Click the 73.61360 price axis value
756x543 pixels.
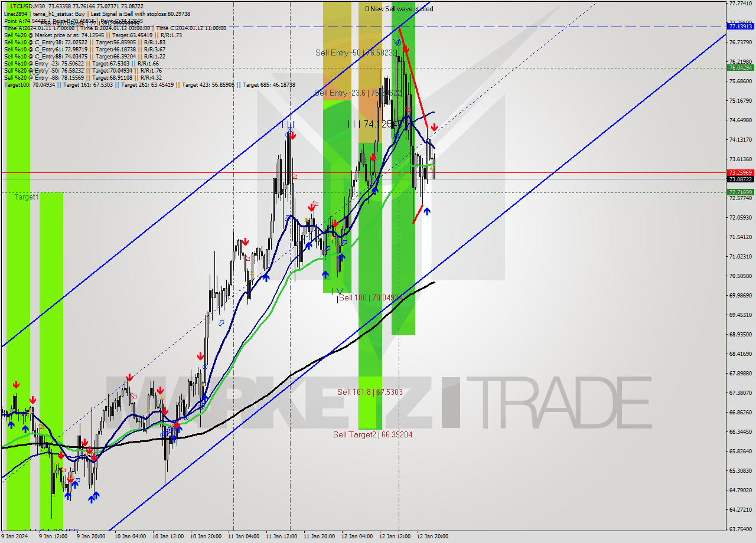tap(740, 159)
